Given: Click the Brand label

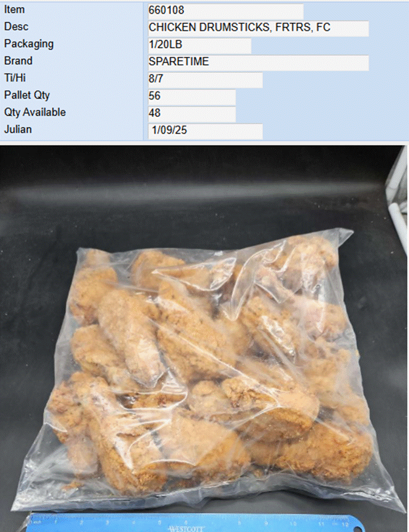Looking at the screenshot, I should (x=18, y=61).
